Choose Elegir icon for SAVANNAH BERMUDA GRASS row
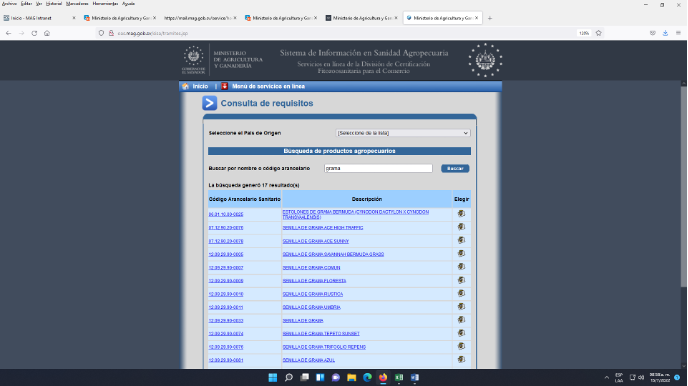Screen dimensions: 688x386 (461, 254)
